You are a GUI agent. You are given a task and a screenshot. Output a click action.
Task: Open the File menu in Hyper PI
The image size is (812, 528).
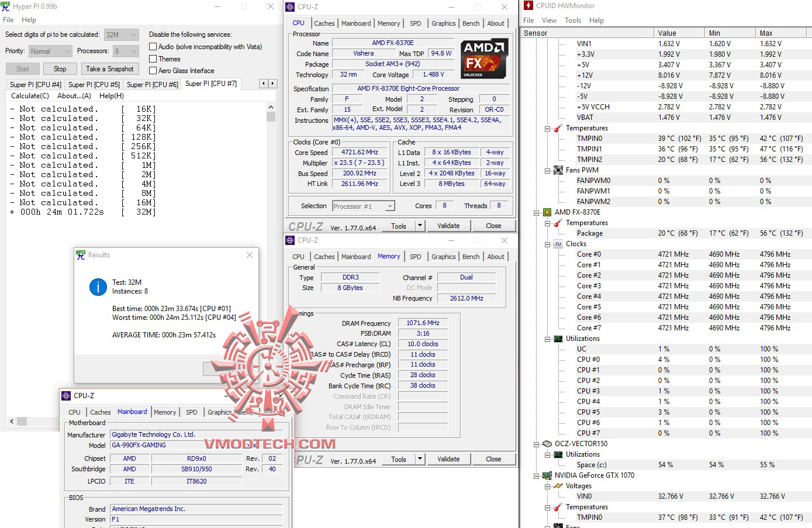pyautogui.click(x=8, y=20)
